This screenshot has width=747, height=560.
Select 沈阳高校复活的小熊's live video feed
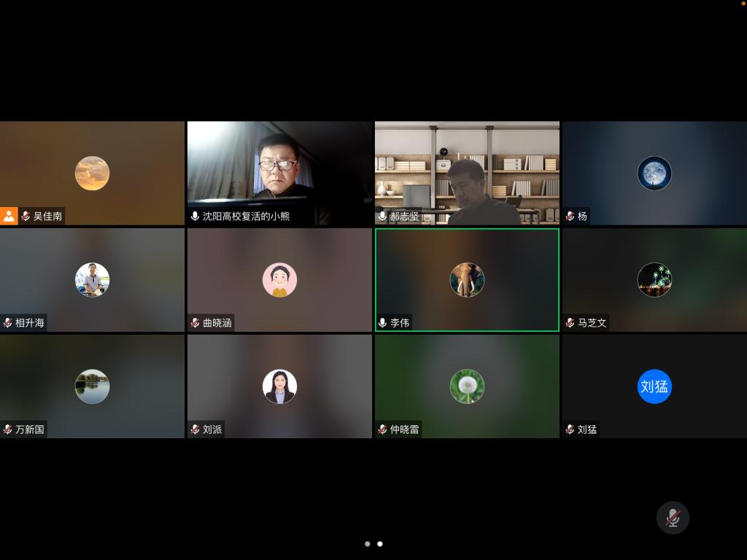point(279,173)
